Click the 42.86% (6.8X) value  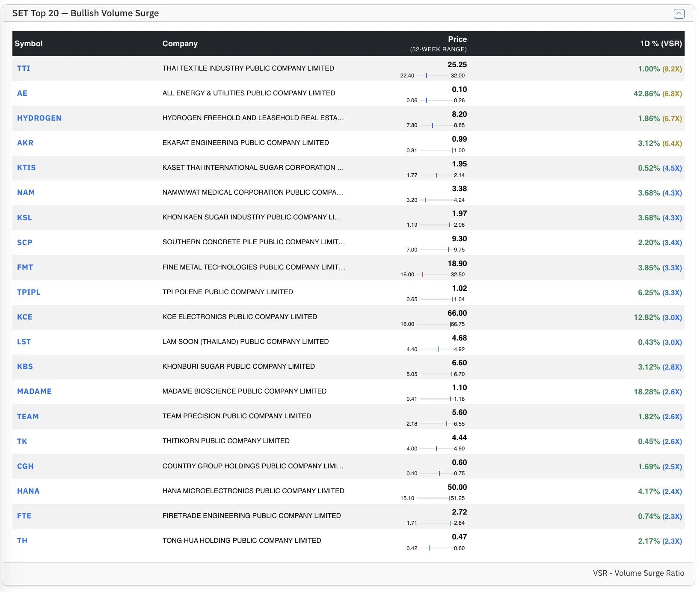658,94
